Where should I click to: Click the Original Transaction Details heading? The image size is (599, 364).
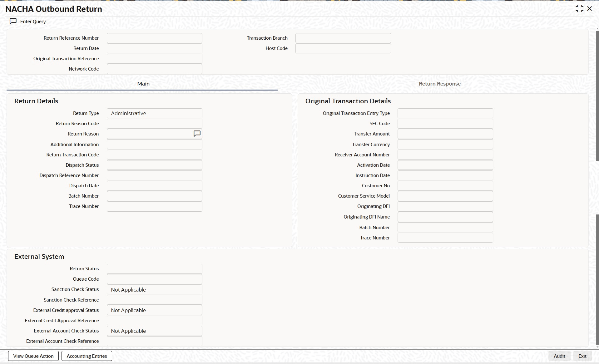click(348, 101)
